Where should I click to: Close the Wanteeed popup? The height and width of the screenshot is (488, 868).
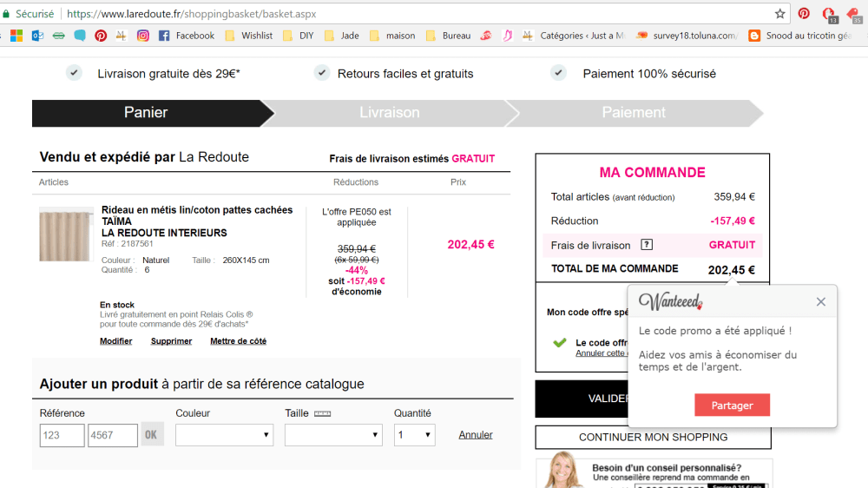coord(820,302)
